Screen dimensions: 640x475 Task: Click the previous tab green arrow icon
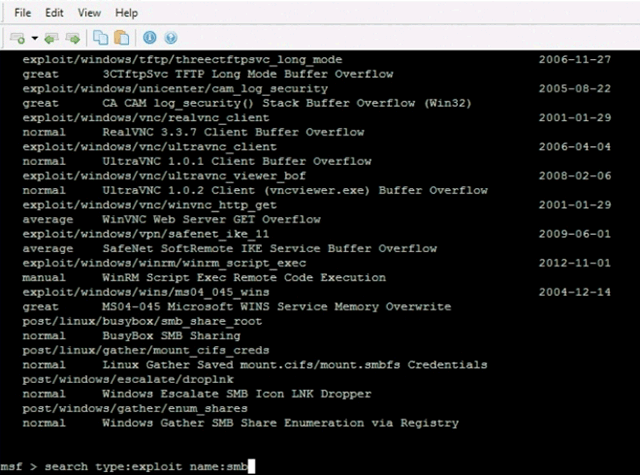tap(51, 38)
